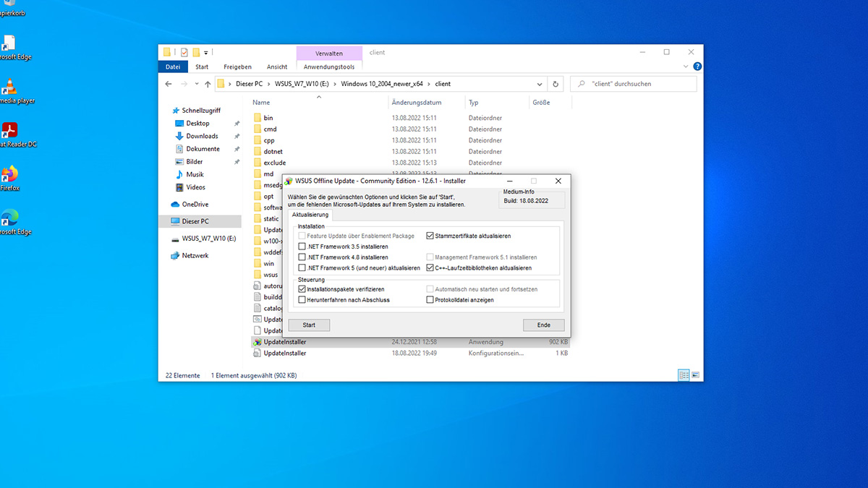The image size is (868, 488).
Task: Open the Ansicht ribbon tab
Action: point(277,67)
